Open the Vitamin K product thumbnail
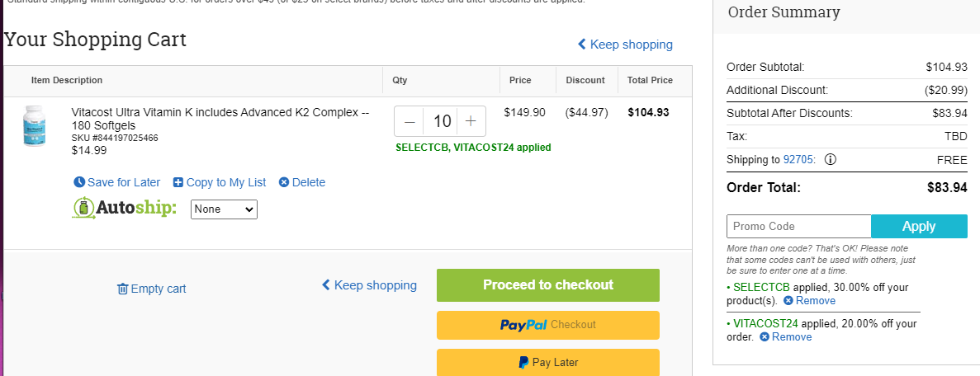Image resolution: width=980 pixels, height=376 pixels. 34,127
